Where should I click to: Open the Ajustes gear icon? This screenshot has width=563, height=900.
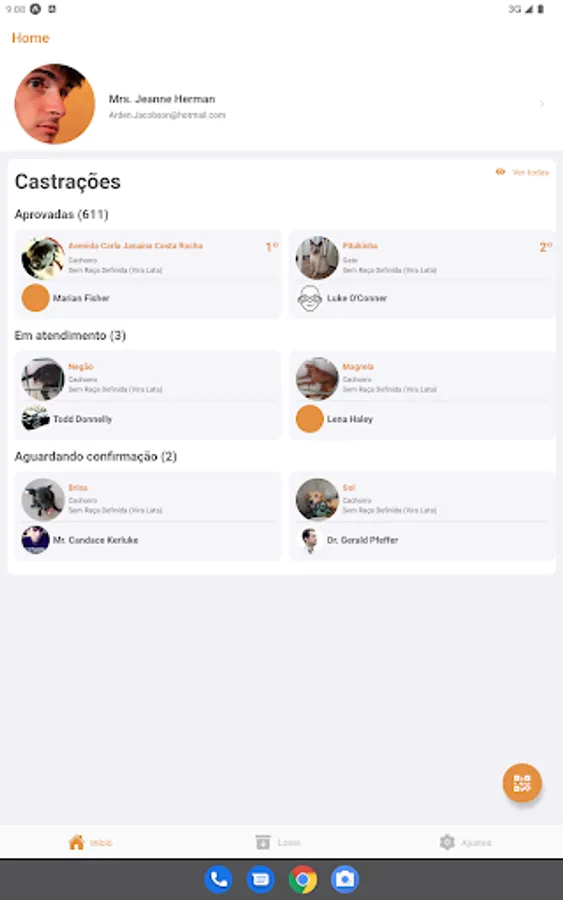[x=446, y=842]
